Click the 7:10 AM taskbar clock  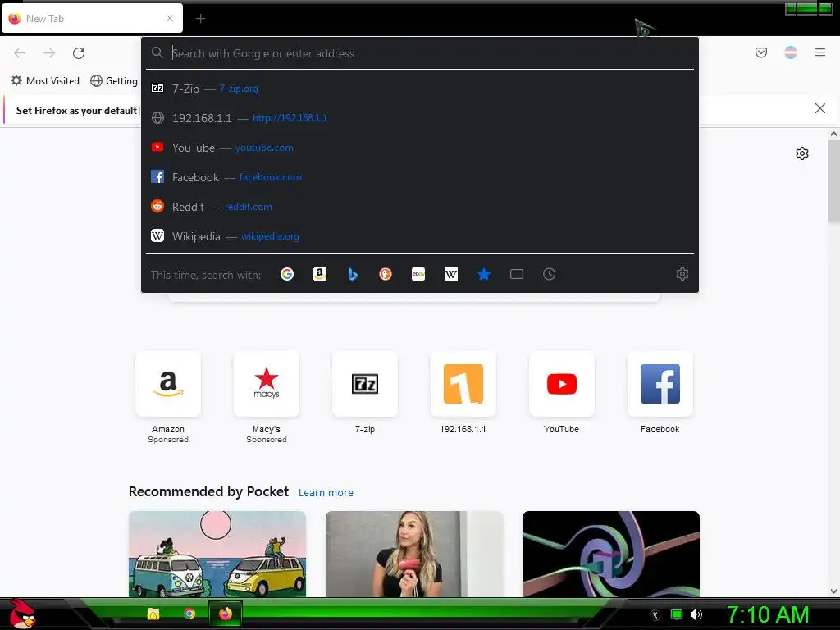coord(768,614)
